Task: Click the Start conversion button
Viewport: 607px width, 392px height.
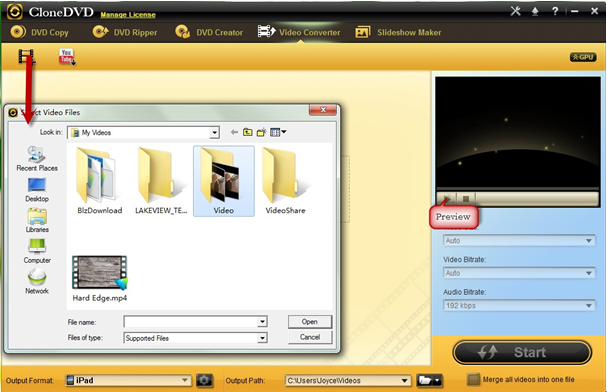Action: click(522, 353)
